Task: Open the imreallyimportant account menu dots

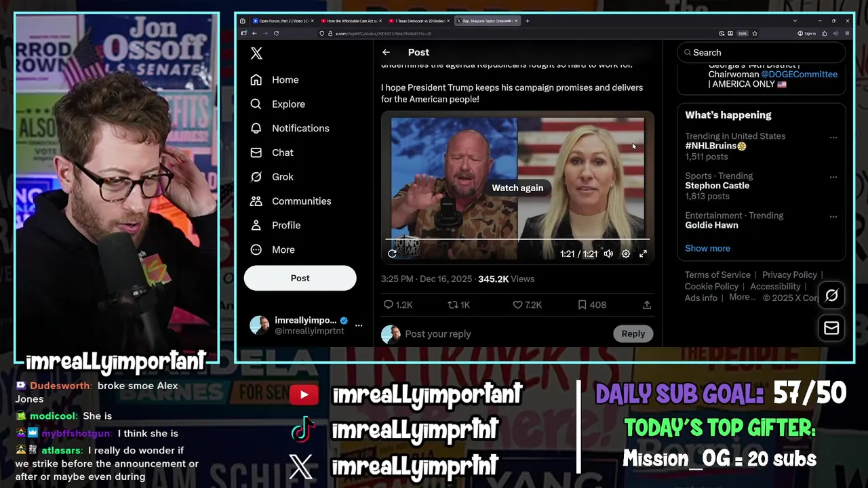Action: 359,325
